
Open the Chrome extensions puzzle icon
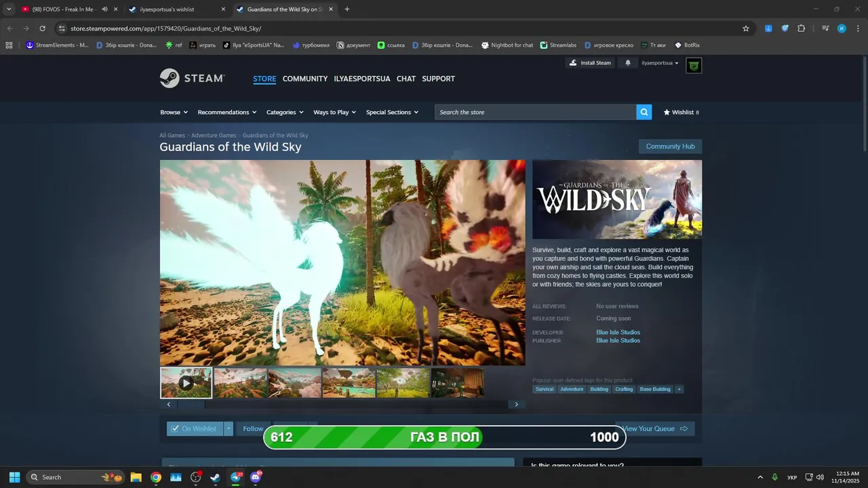tap(802, 28)
